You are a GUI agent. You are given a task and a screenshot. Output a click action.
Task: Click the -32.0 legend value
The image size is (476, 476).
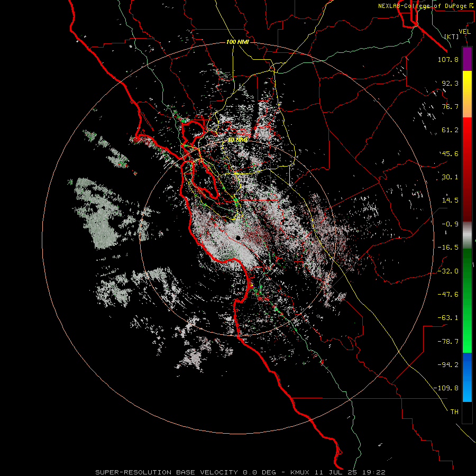[448, 271]
